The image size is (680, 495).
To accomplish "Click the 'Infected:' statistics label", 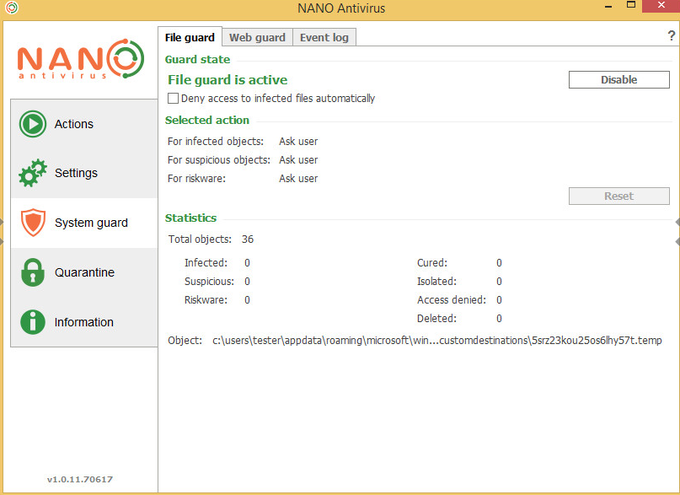I will pyautogui.click(x=206, y=263).
